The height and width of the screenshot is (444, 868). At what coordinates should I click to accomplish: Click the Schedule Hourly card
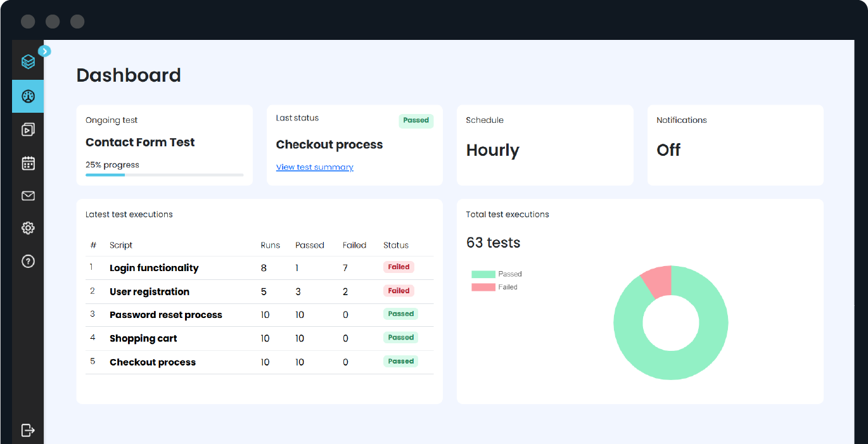click(x=545, y=146)
